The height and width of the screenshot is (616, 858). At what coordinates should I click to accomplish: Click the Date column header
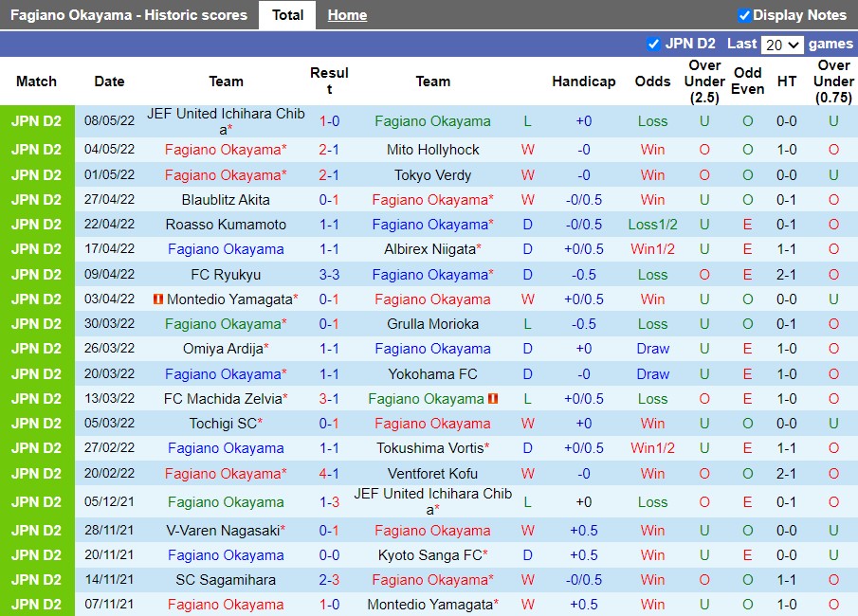109,82
